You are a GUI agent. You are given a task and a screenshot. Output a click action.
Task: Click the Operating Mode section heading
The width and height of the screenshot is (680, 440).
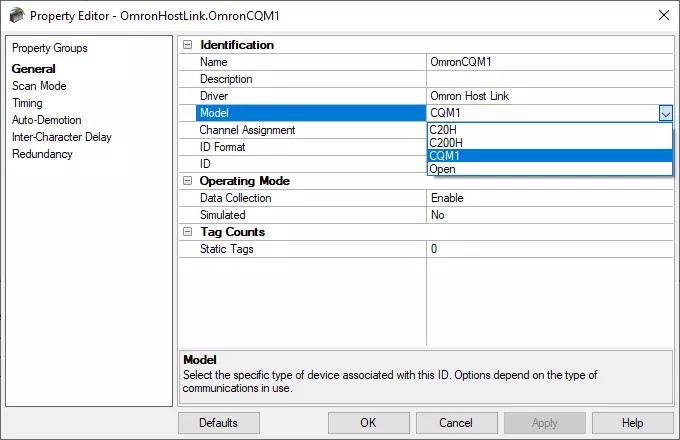(245, 181)
